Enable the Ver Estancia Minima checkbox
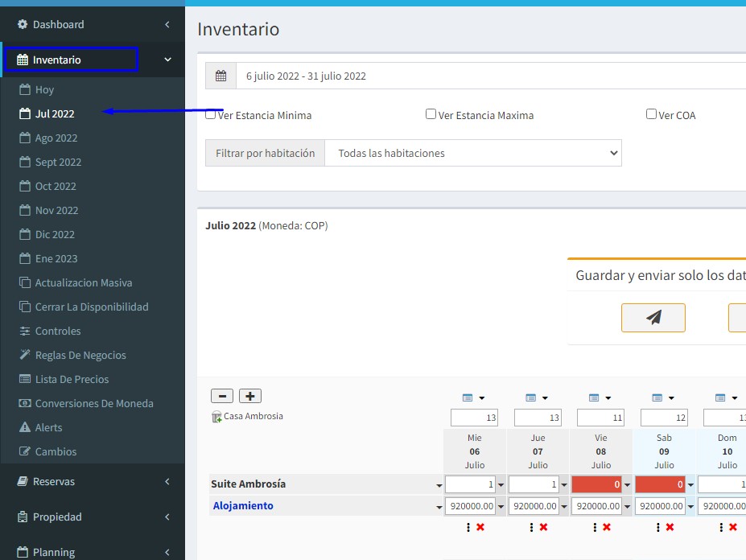 point(211,114)
